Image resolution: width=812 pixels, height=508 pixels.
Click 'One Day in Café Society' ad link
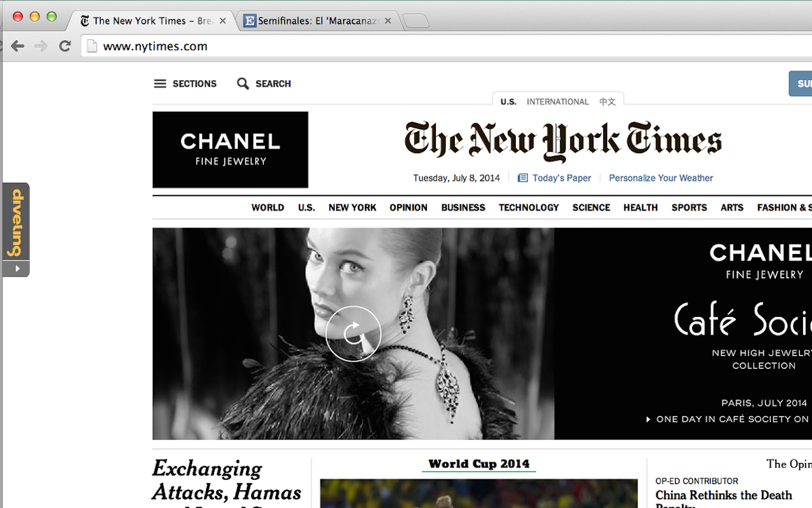click(x=728, y=419)
